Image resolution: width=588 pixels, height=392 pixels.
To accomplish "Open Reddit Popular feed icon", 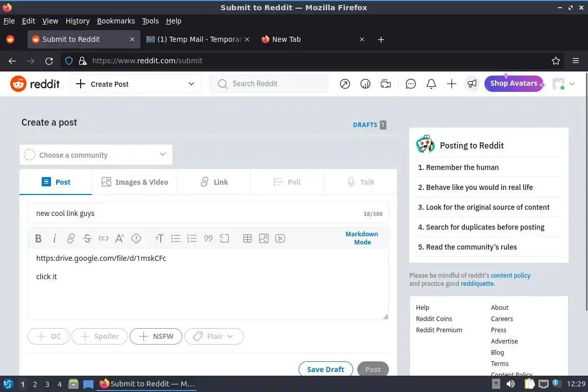I will (x=345, y=84).
